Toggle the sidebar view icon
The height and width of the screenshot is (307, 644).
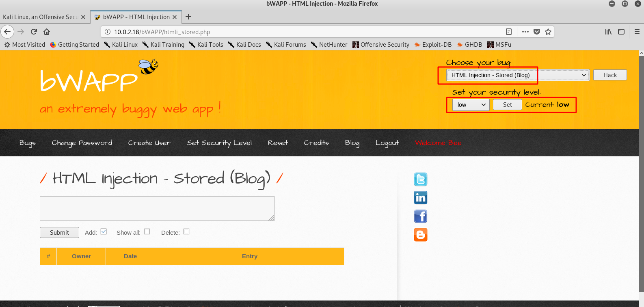coord(621,32)
